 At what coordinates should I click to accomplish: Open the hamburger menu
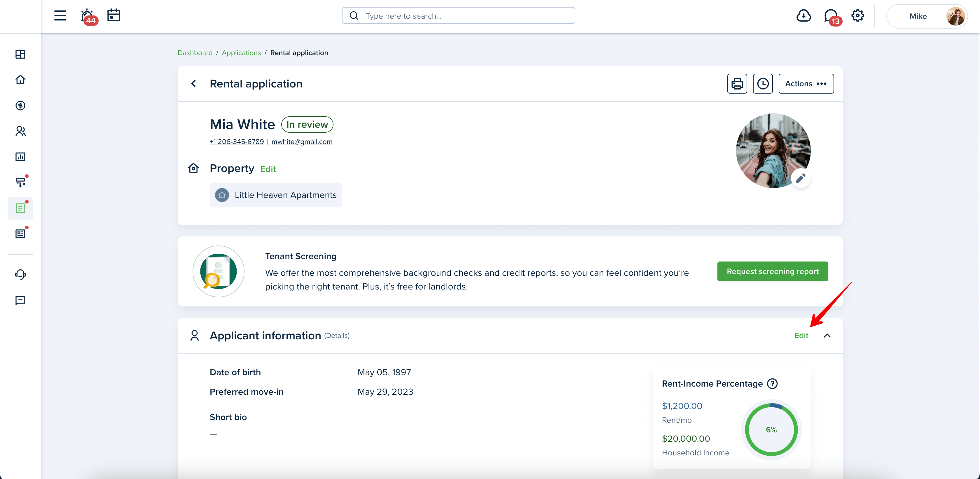tap(60, 15)
